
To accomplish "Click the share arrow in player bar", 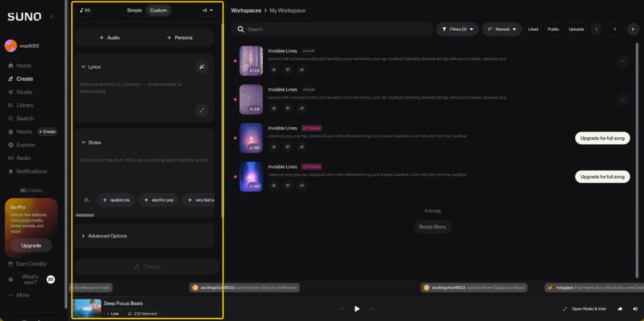I will [x=620, y=308].
